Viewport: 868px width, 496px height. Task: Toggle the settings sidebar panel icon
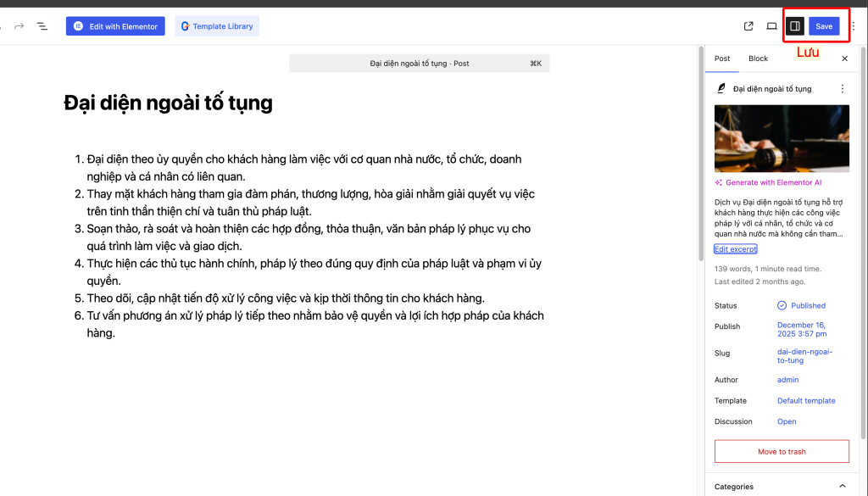click(795, 26)
